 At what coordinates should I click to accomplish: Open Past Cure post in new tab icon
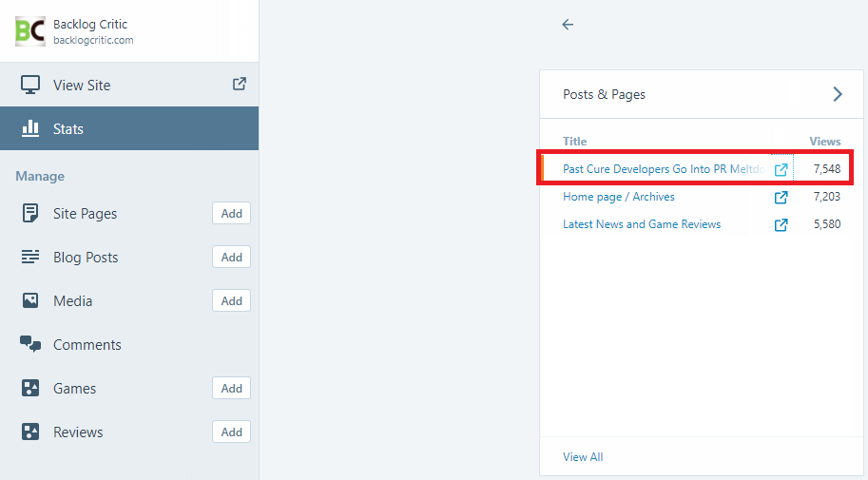781,169
